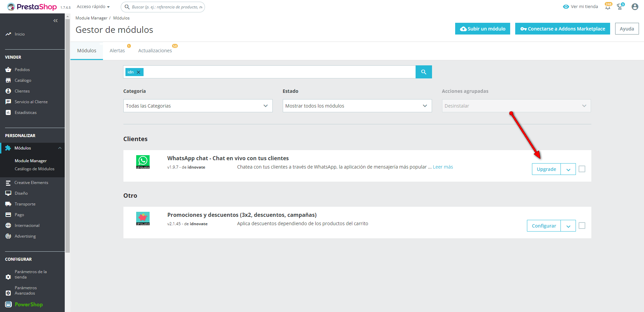Upgrade the WhatsApp chat module
The width and height of the screenshot is (644, 312).
click(x=546, y=169)
